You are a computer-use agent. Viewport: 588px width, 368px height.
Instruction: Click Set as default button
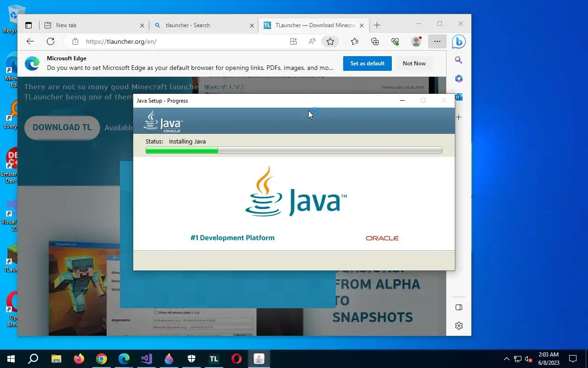(x=367, y=63)
